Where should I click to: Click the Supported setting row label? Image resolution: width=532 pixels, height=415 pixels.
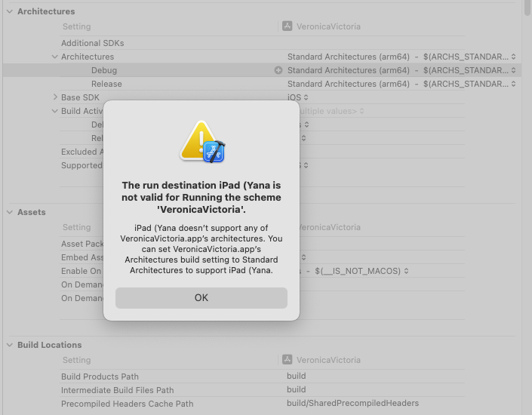coord(81,165)
